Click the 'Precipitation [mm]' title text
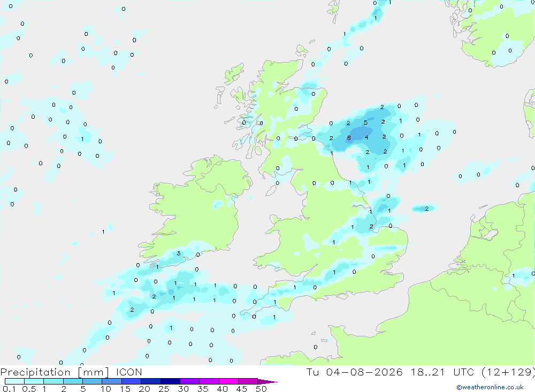The height and width of the screenshot is (392, 535). 55,372
